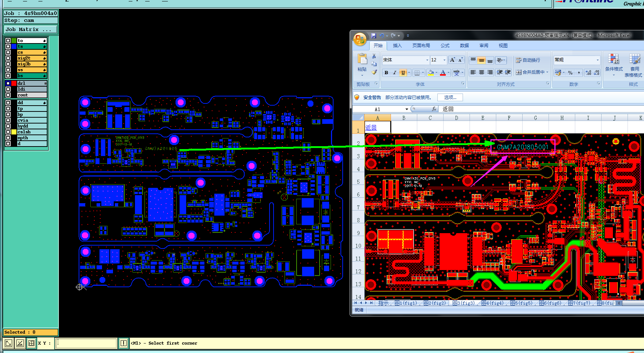Viewport: 644px width, 353px height.
Task: Click the Bold formatting icon
Action: pos(386,73)
